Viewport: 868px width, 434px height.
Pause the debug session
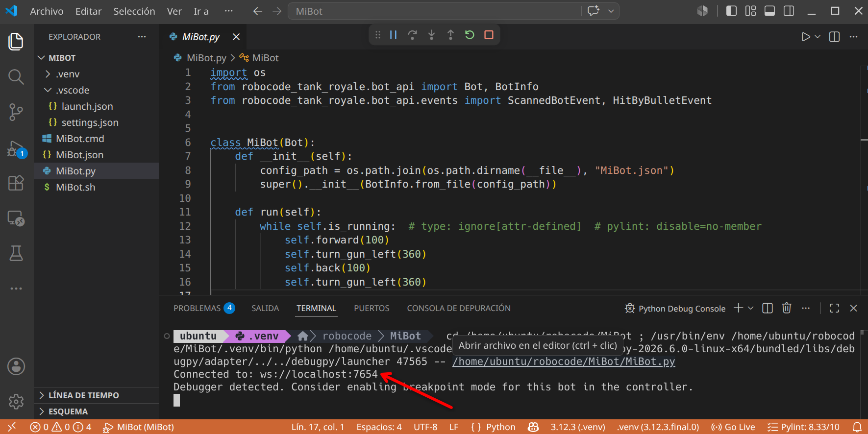click(393, 35)
